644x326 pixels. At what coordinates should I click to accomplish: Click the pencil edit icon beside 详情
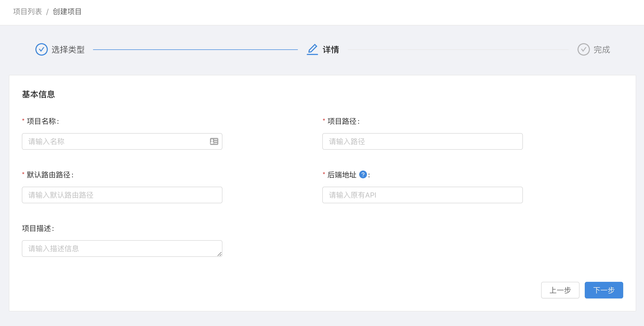312,49
